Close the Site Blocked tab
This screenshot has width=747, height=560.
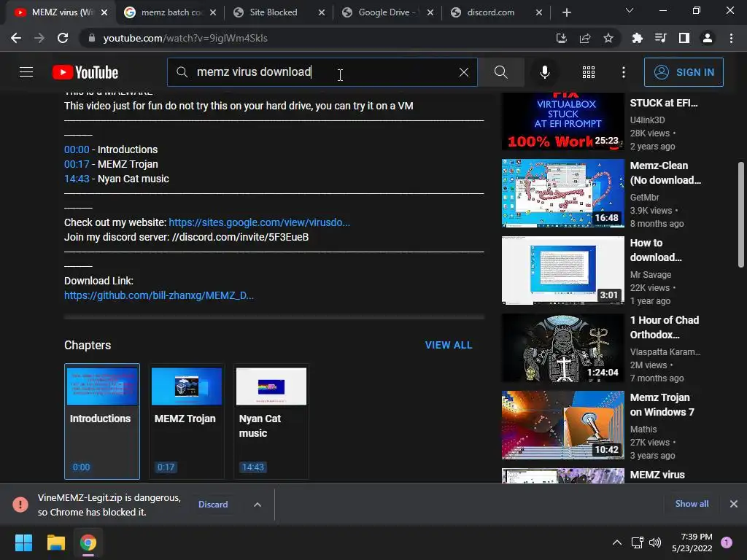pos(322,12)
